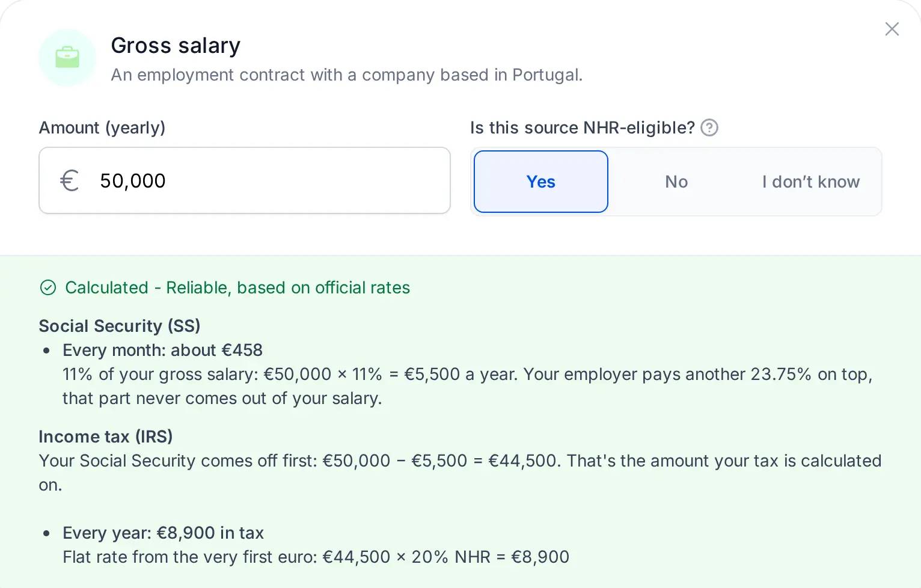Click the euro currency symbol

click(x=70, y=180)
